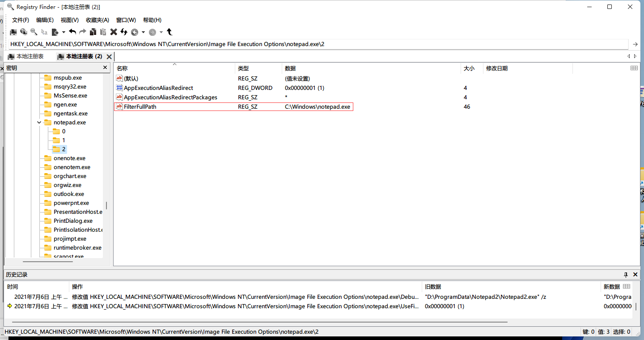Select the outlook.exe key in tree
Screen dimensions: 644x340
tap(68, 194)
